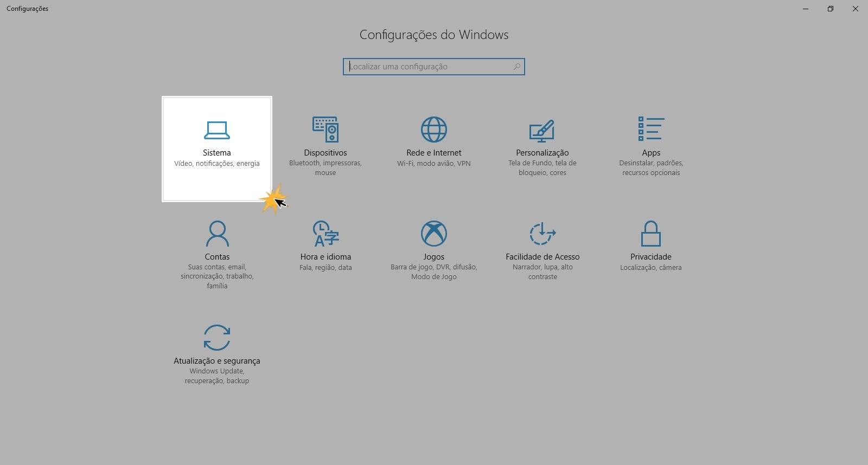The width and height of the screenshot is (868, 465).
Task: Open Atualização e segurança refresh icon
Action: pos(217,338)
